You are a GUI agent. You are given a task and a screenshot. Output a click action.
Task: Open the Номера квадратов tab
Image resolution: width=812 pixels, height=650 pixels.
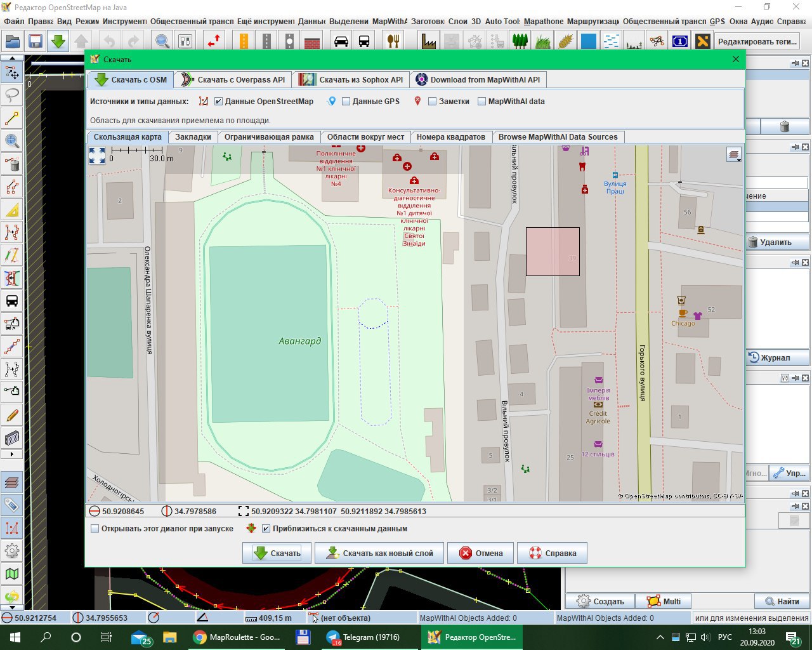451,137
